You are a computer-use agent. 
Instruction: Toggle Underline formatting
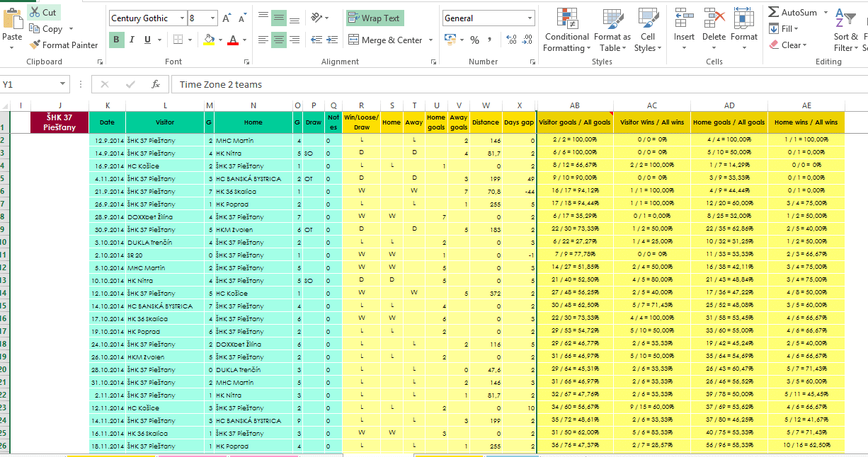(148, 40)
